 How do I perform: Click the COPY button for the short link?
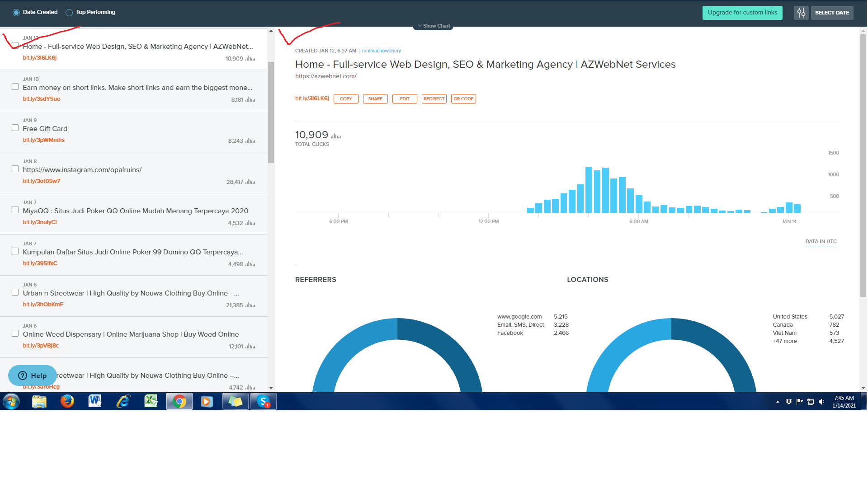346,99
